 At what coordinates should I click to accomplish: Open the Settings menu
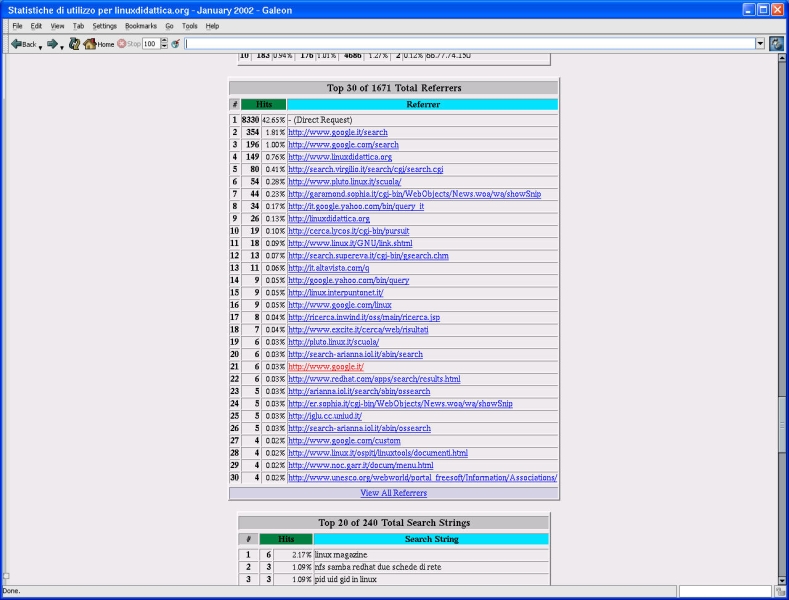[x=104, y=26]
